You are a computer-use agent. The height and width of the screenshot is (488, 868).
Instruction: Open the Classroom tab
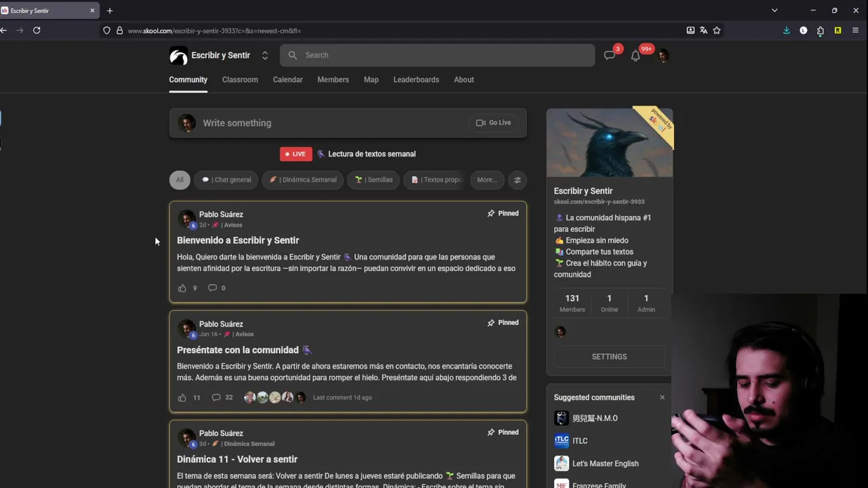pyautogui.click(x=240, y=79)
